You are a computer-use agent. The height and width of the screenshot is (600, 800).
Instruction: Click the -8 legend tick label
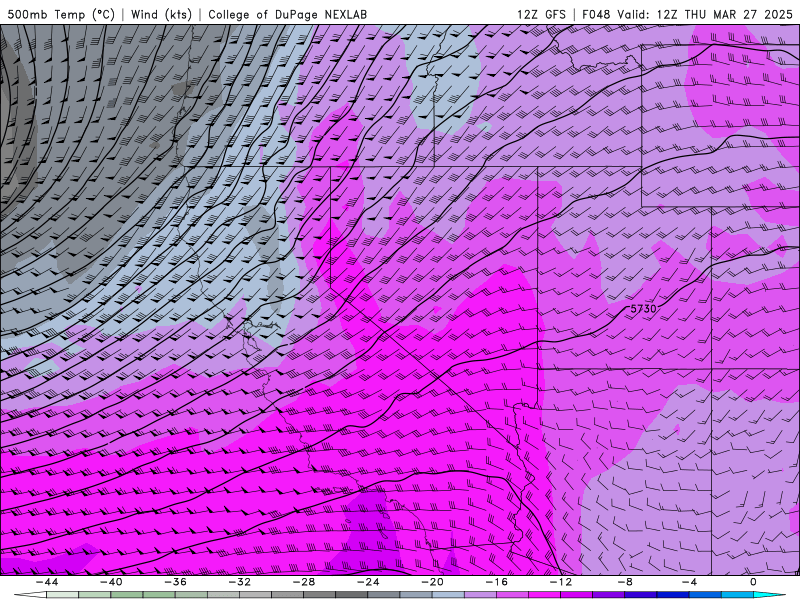[625, 582]
